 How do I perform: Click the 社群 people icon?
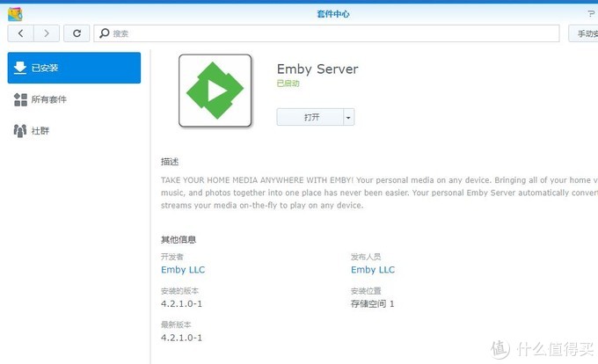point(20,131)
